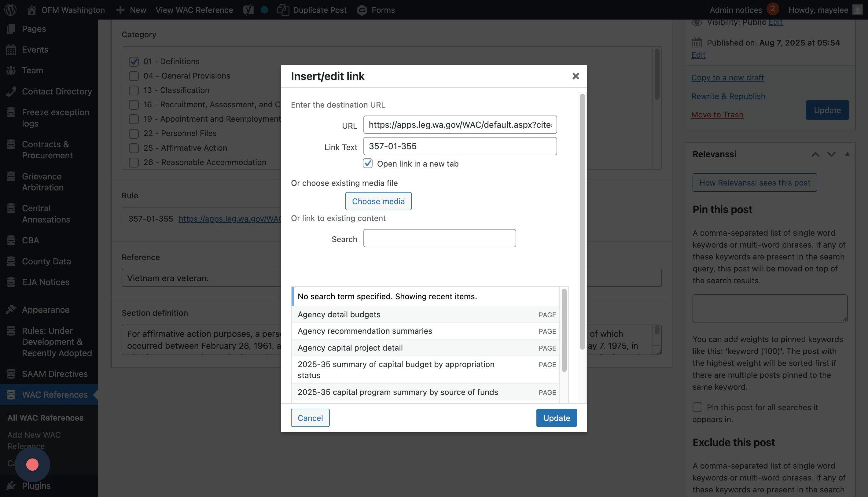Open the Events calendar sidebar icon
Viewport: 868px width, 497px height.
[x=11, y=50]
